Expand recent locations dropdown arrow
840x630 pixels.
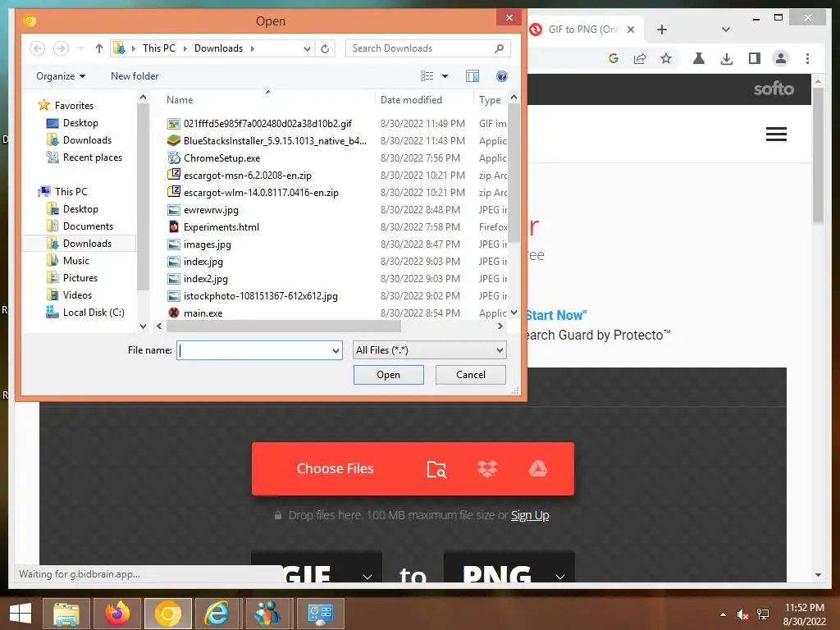tap(80, 48)
